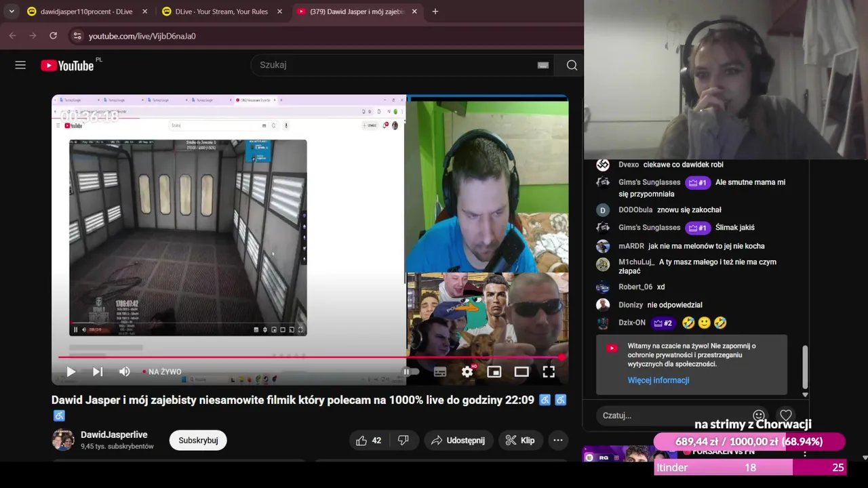Like the video with 42 likes
Screen dimensions: 868x488
click(x=369, y=441)
